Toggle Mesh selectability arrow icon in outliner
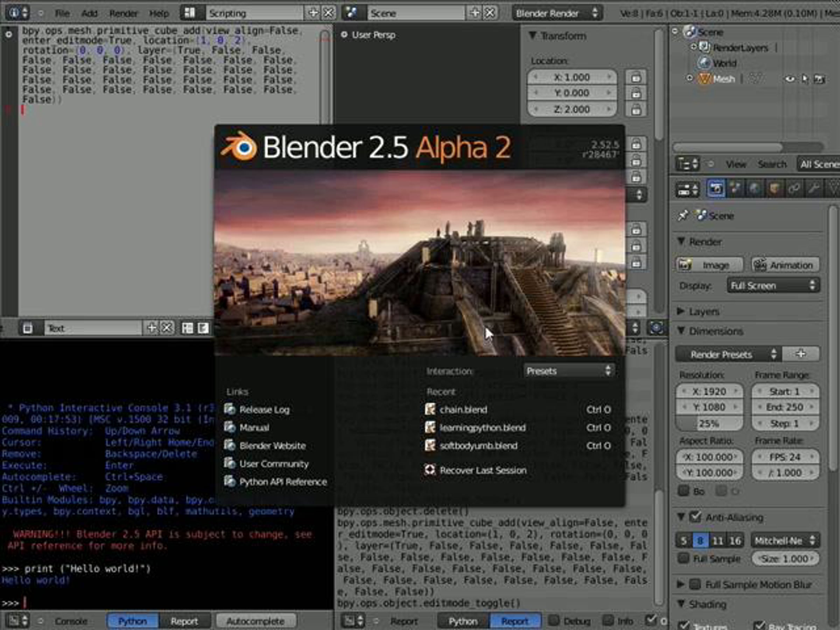 pos(805,79)
